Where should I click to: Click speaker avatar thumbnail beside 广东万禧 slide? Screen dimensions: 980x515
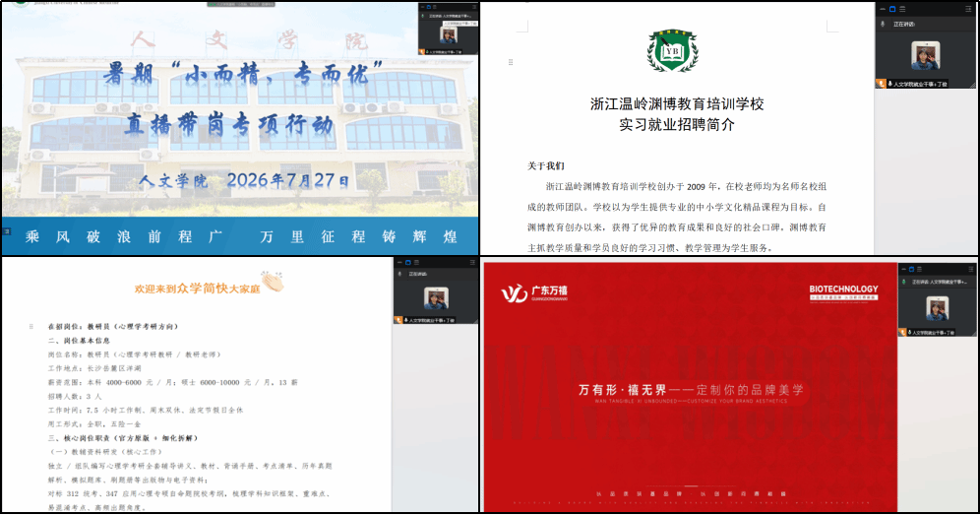click(937, 308)
